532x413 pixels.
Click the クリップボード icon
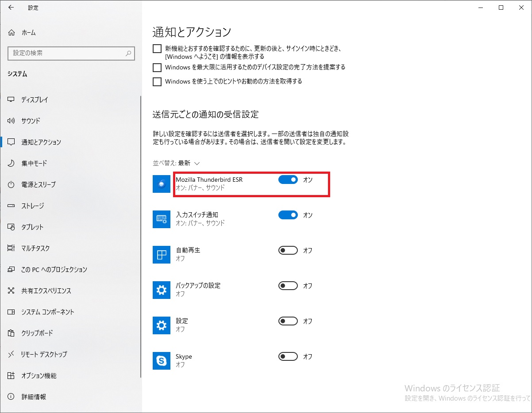(12, 333)
